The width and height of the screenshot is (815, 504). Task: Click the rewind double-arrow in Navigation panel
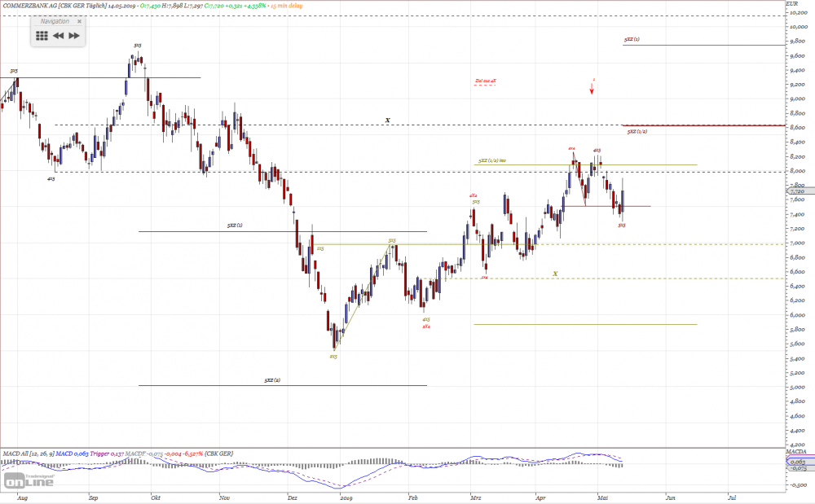tap(58, 36)
